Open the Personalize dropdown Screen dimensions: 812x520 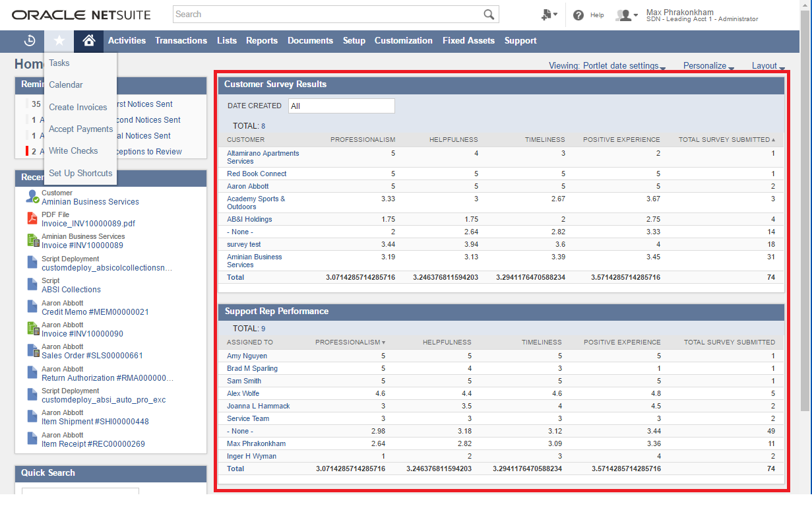click(709, 66)
